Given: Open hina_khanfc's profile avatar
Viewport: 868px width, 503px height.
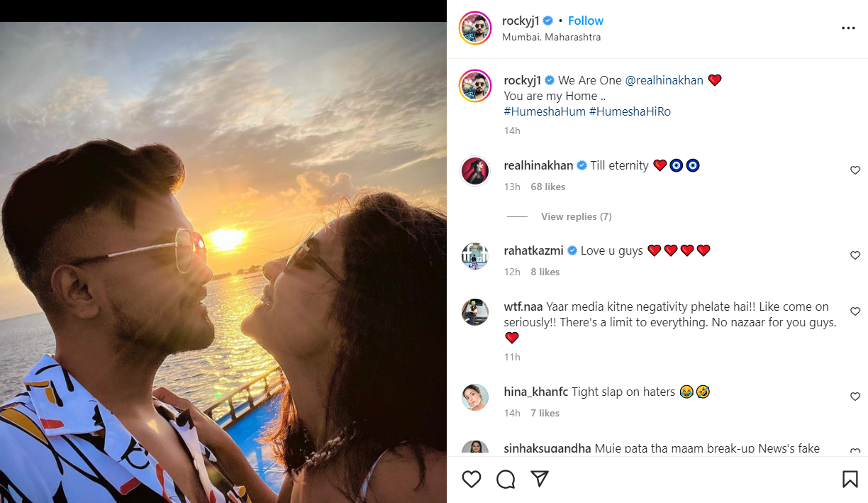Looking at the screenshot, I should click(x=475, y=397).
